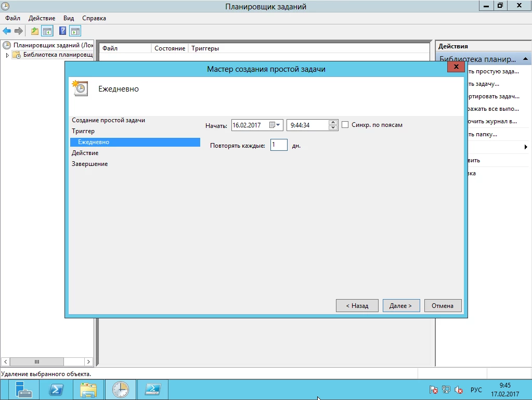This screenshot has height=400, width=532.
Task: Open File Explorer from the taskbar
Action: [x=88, y=390]
